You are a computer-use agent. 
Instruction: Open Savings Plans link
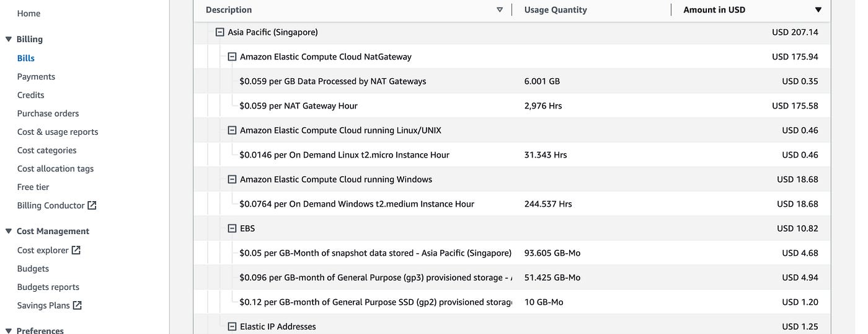coord(43,305)
